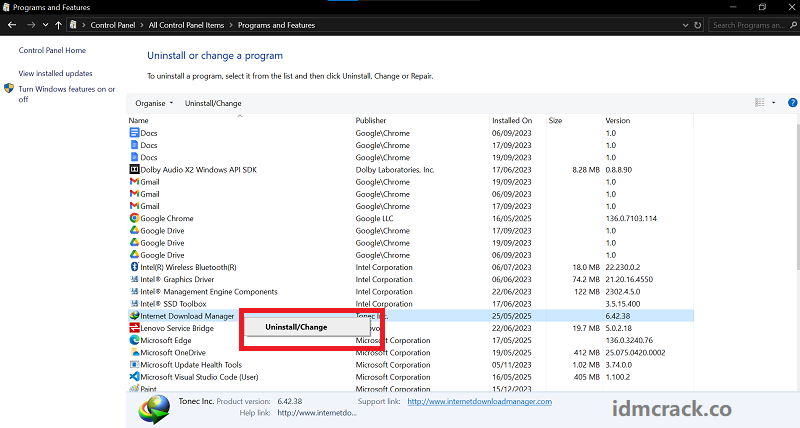Click the 412 MB size cell

coord(587,353)
